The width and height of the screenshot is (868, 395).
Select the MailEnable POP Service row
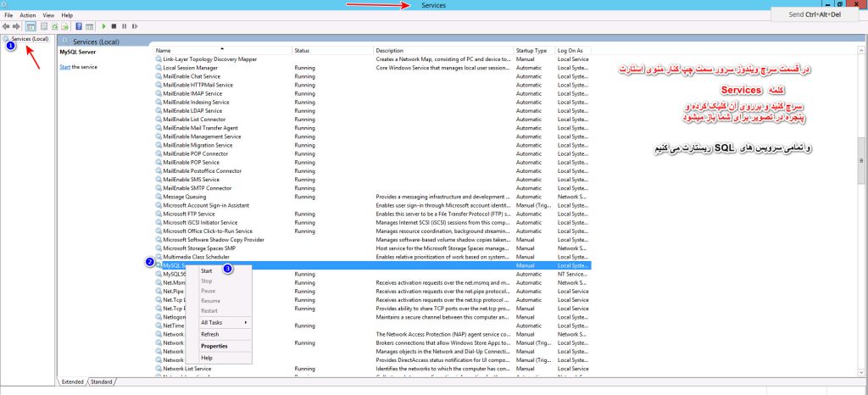pyautogui.click(x=373, y=162)
